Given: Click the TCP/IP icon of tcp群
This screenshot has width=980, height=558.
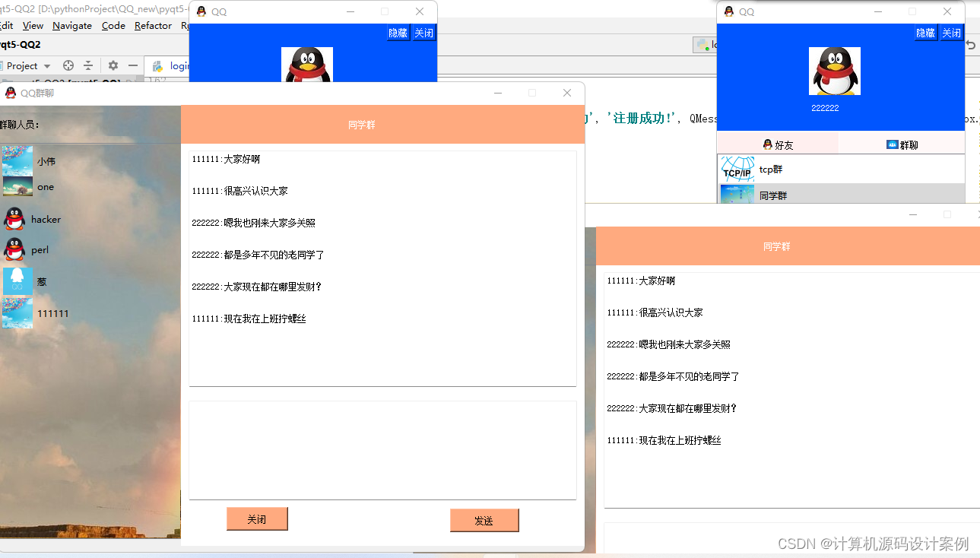Looking at the screenshot, I should [x=737, y=169].
